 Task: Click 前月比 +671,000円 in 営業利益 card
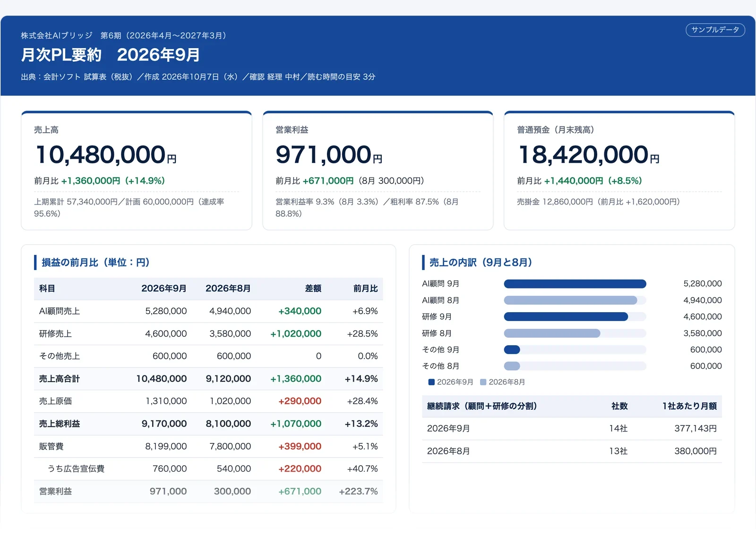coord(315,181)
